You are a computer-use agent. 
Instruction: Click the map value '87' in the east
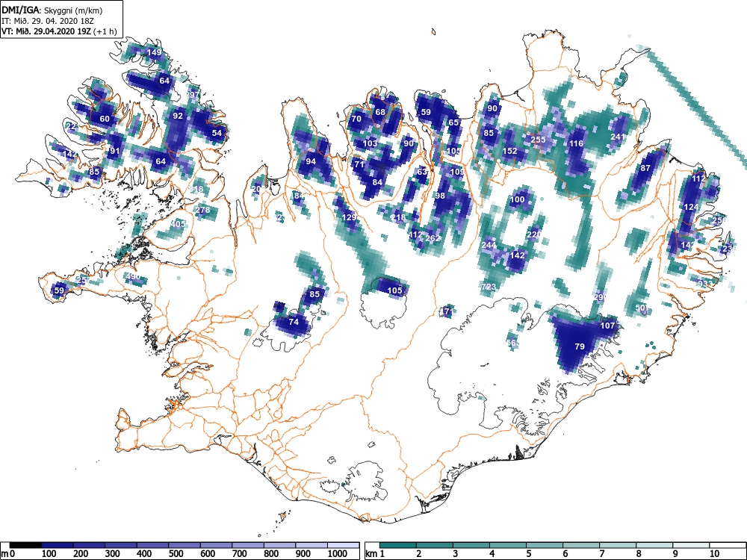tap(645, 168)
